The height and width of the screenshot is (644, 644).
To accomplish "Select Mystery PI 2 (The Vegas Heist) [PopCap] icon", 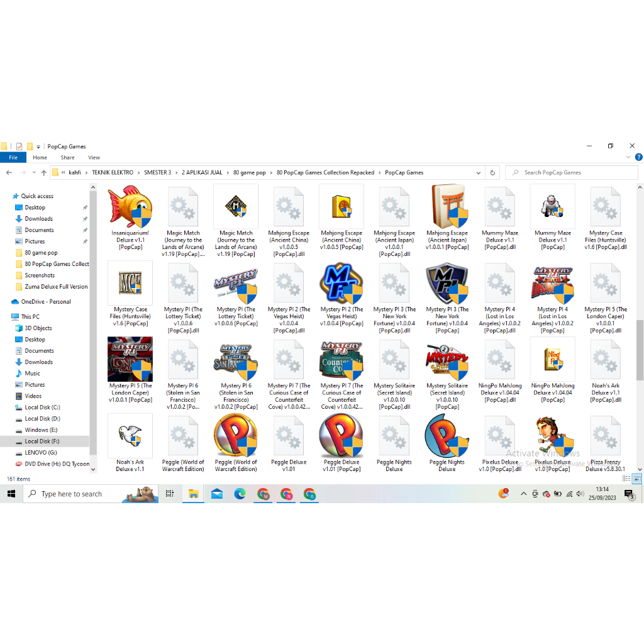I will coord(341,282).
